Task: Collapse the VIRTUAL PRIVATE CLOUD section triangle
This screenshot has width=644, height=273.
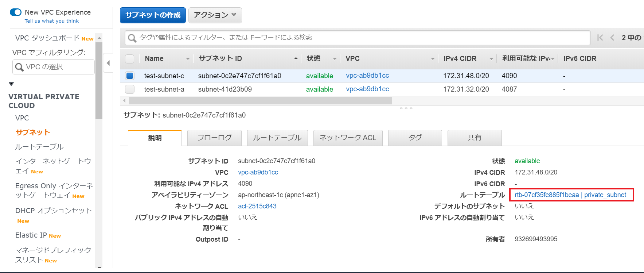Action: click(11, 84)
